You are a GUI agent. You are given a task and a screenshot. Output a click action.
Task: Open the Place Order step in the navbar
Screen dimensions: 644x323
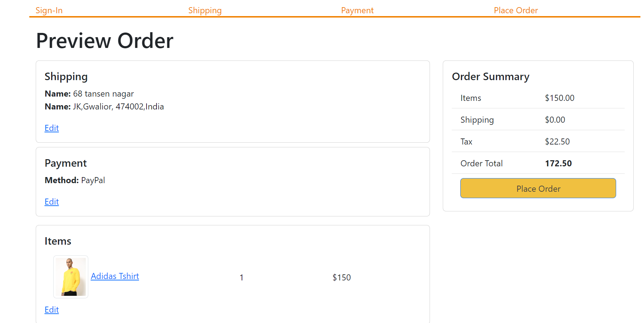(x=515, y=10)
